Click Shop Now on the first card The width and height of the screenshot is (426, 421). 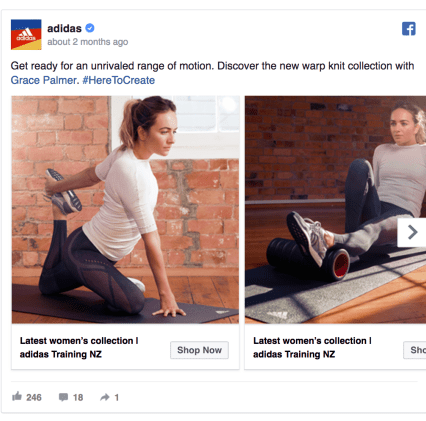pyautogui.click(x=199, y=350)
